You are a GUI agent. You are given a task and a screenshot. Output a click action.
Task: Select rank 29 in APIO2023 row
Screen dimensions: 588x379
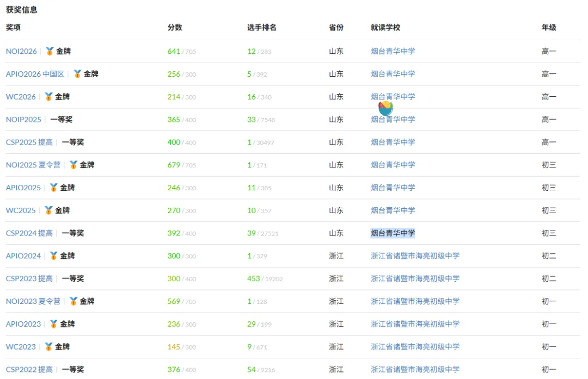point(251,324)
